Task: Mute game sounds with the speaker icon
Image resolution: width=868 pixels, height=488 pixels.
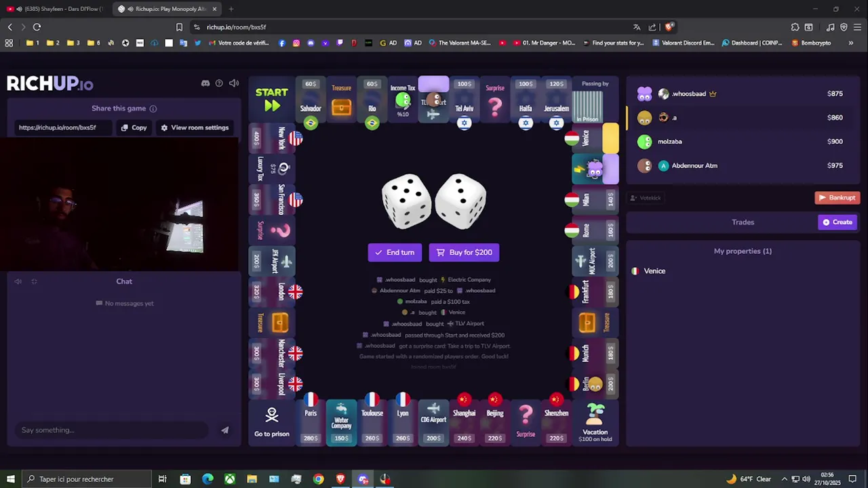Action: (x=234, y=83)
